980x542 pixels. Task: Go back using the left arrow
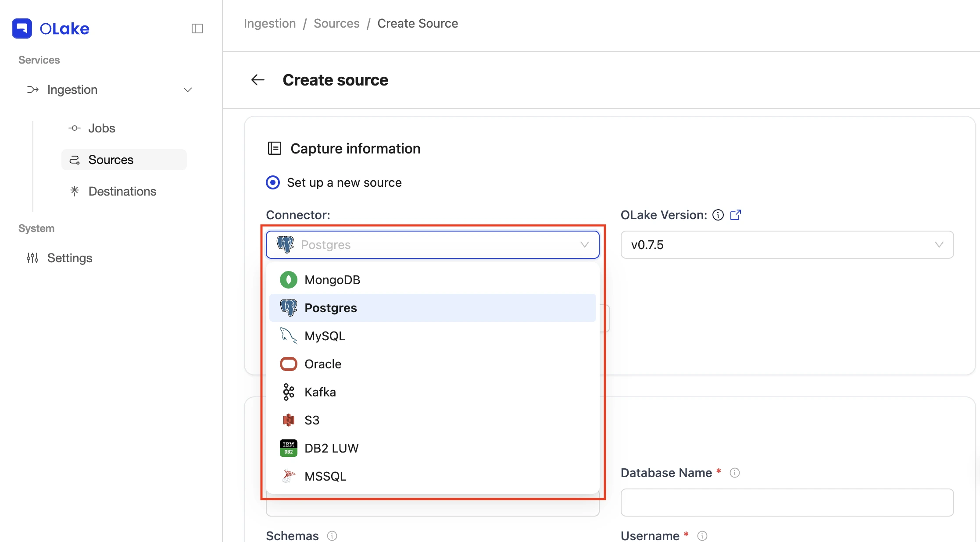point(258,80)
